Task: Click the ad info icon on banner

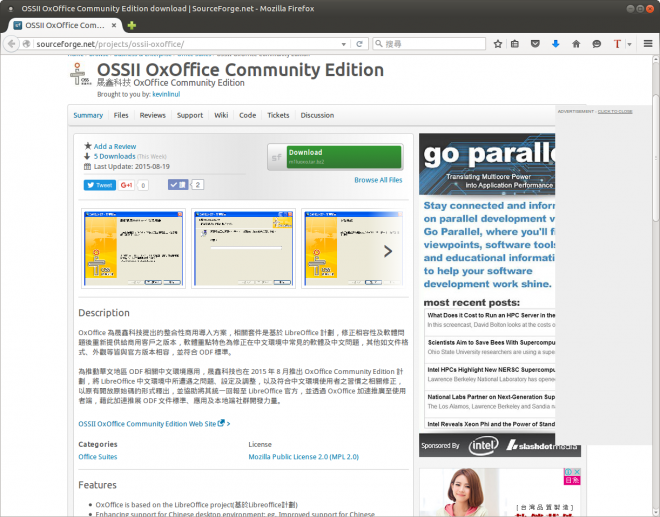Action: (x=568, y=472)
